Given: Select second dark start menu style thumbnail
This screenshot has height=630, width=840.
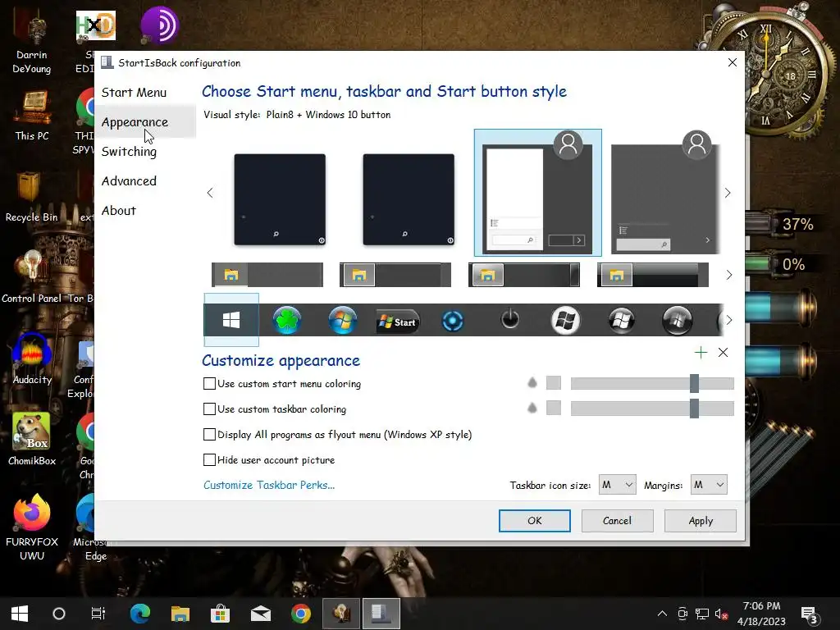Looking at the screenshot, I should 409,200.
